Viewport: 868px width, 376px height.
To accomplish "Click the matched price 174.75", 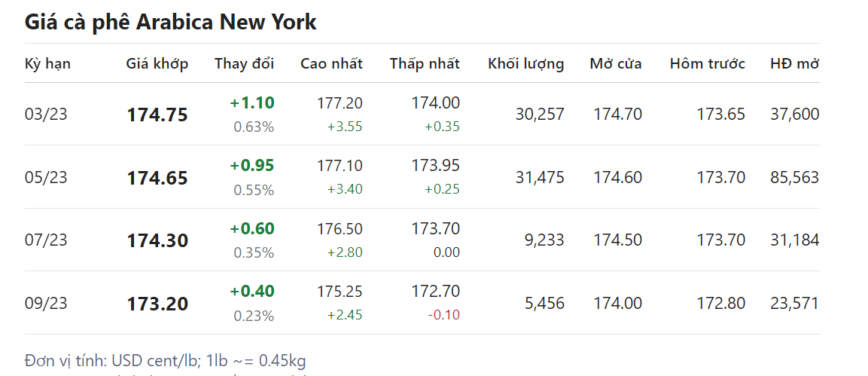I will (157, 115).
